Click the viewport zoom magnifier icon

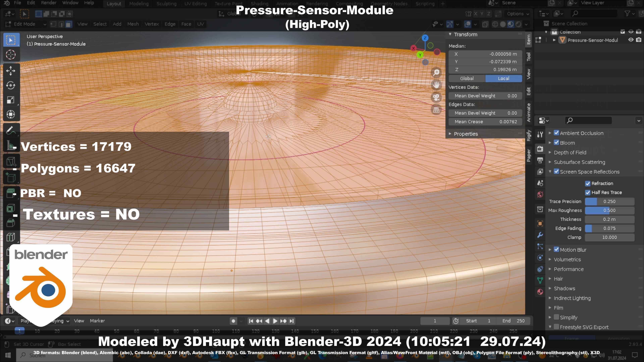(x=436, y=72)
